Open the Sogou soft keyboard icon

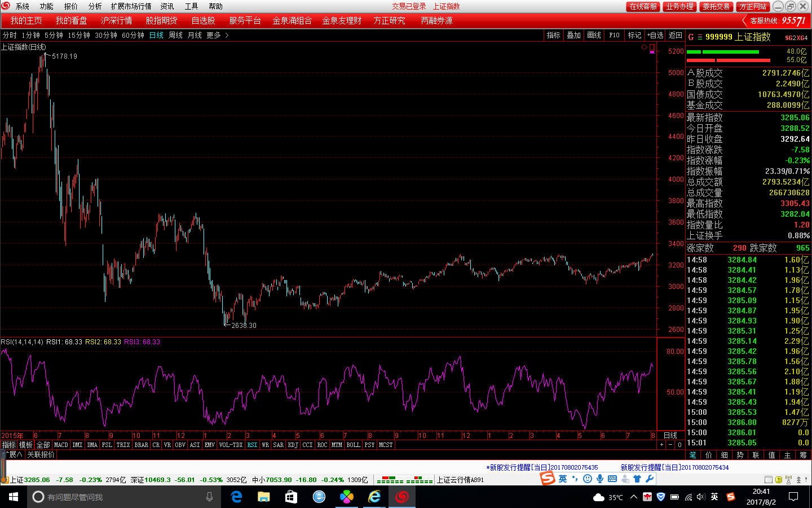tap(612, 479)
